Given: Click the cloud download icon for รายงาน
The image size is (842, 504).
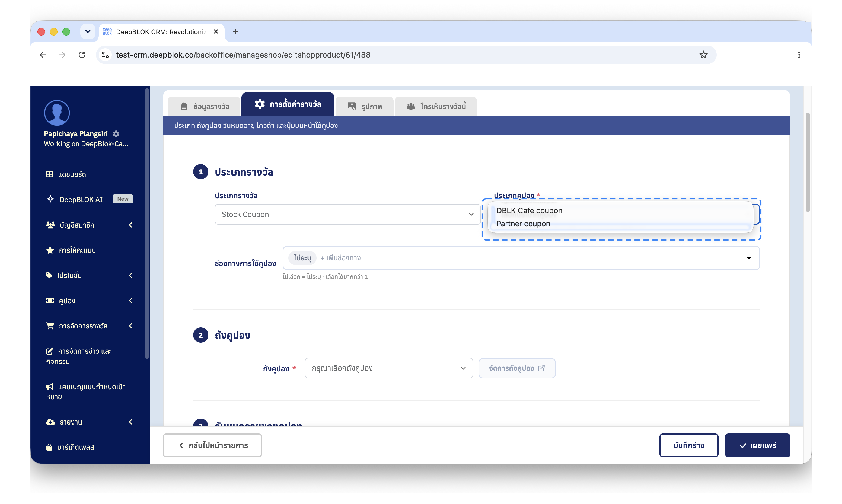Looking at the screenshot, I should point(50,422).
